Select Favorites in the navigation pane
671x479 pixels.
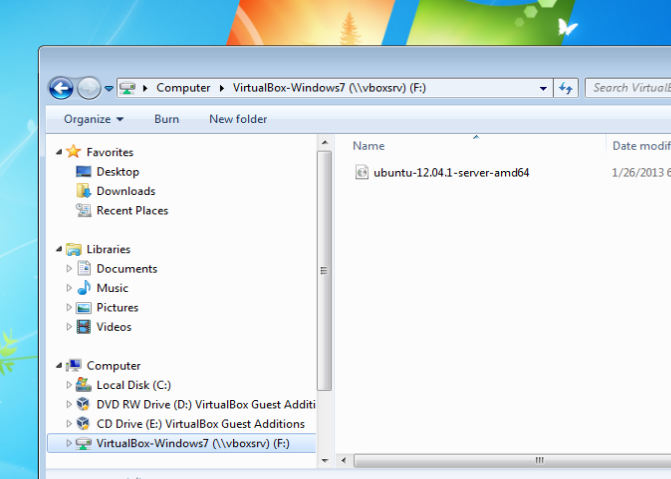pyautogui.click(x=110, y=152)
